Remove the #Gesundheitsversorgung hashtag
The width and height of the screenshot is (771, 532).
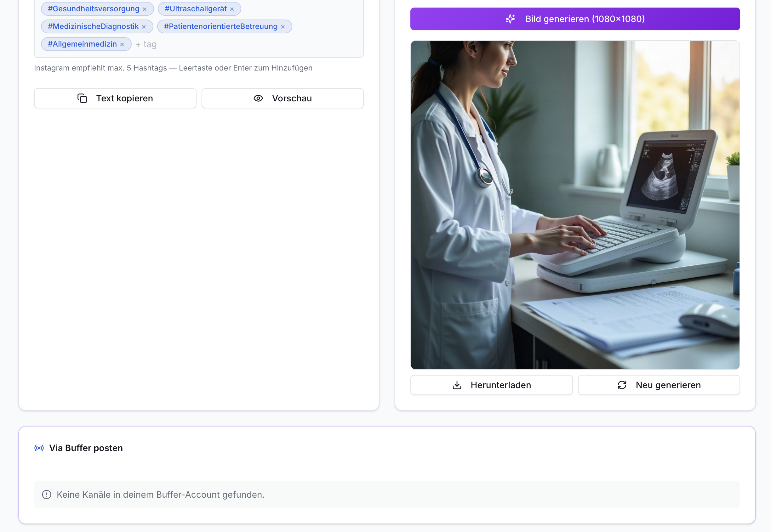tap(144, 9)
